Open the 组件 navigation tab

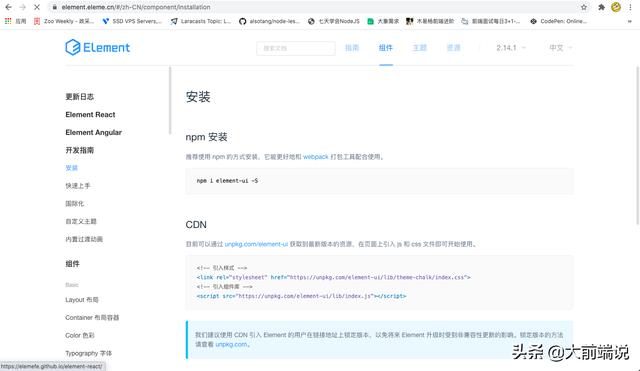click(x=386, y=48)
